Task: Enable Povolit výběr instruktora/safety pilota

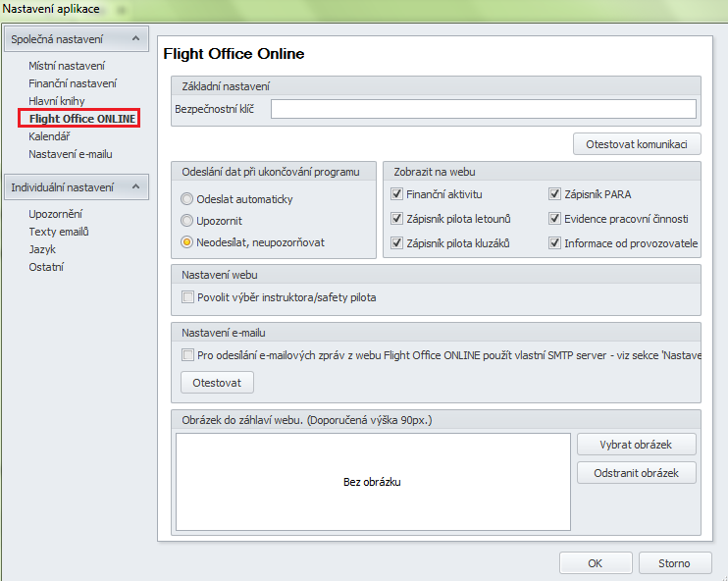Action: [x=188, y=297]
